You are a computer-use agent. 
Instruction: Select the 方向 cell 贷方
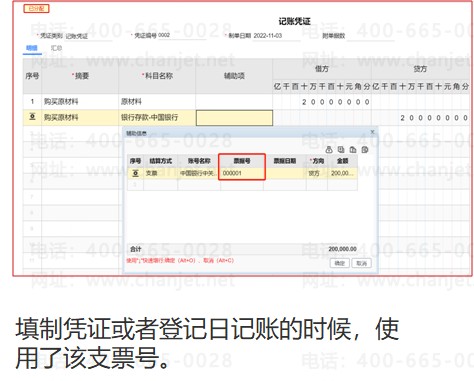click(317, 173)
